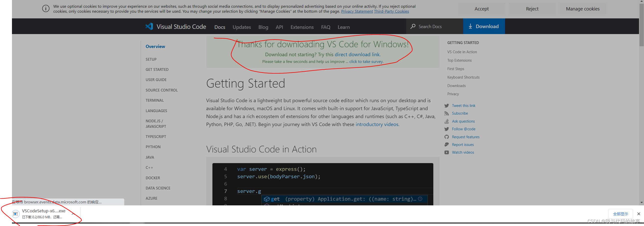
Task: Open the FAQ nav item
Action: click(x=325, y=27)
